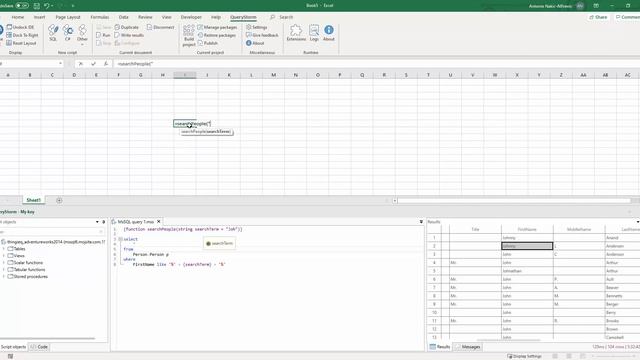The height and width of the screenshot is (360, 640).
Task: Run the current script
Action: (103, 35)
